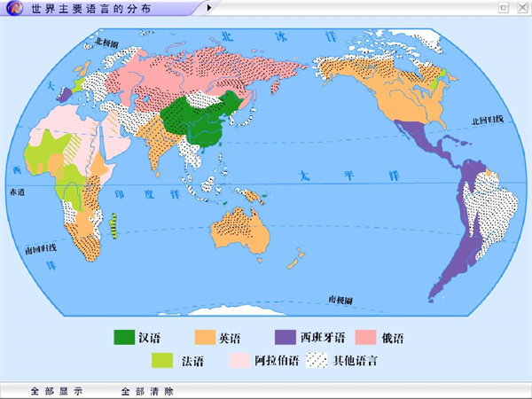Close the language distribution map window
The image size is (532, 399).
click(x=520, y=7)
